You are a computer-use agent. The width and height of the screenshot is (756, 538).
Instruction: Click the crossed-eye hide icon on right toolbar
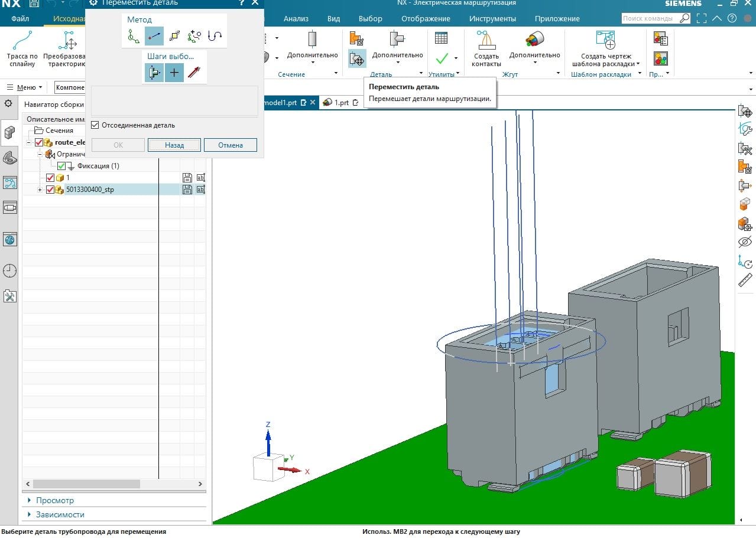click(745, 242)
